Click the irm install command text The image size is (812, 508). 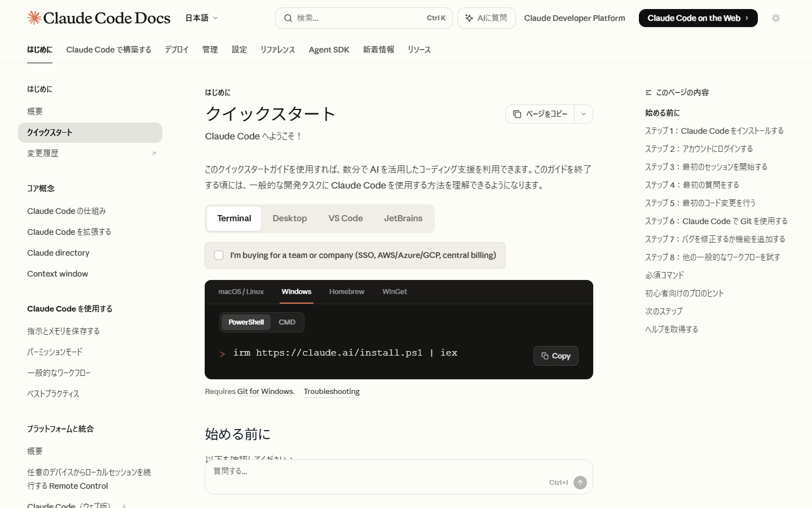(345, 353)
